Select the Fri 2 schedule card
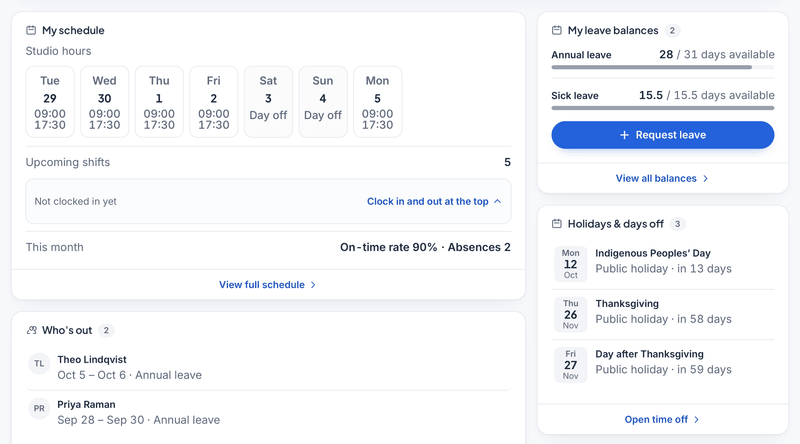 [x=214, y=102]
